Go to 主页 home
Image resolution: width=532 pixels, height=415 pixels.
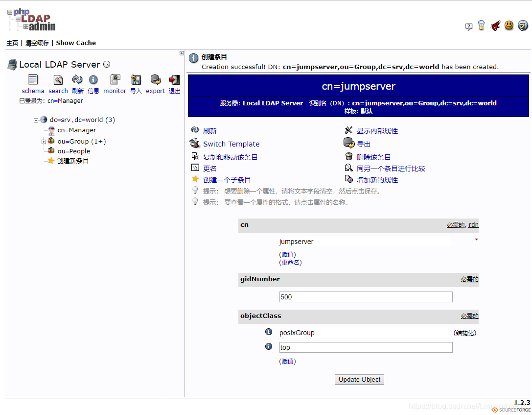pyautogui.click(x=12, y=43)
